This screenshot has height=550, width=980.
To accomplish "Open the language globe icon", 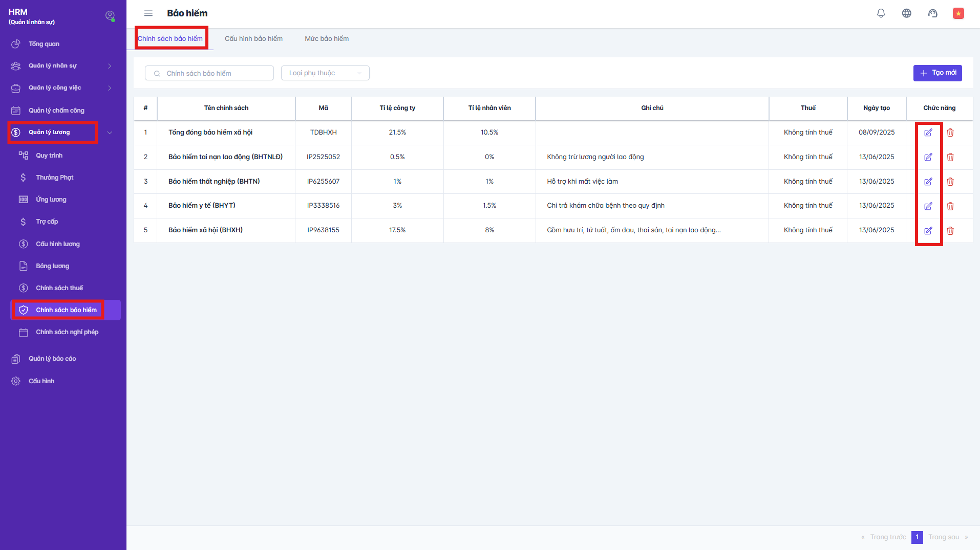I will click(906, 13).
